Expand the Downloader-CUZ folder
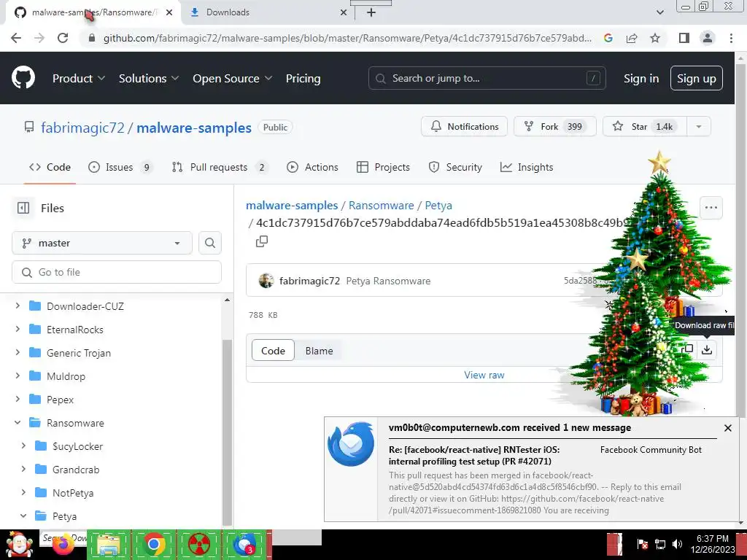The height and width of the screenshot is (560, 747). coord(18,306)
